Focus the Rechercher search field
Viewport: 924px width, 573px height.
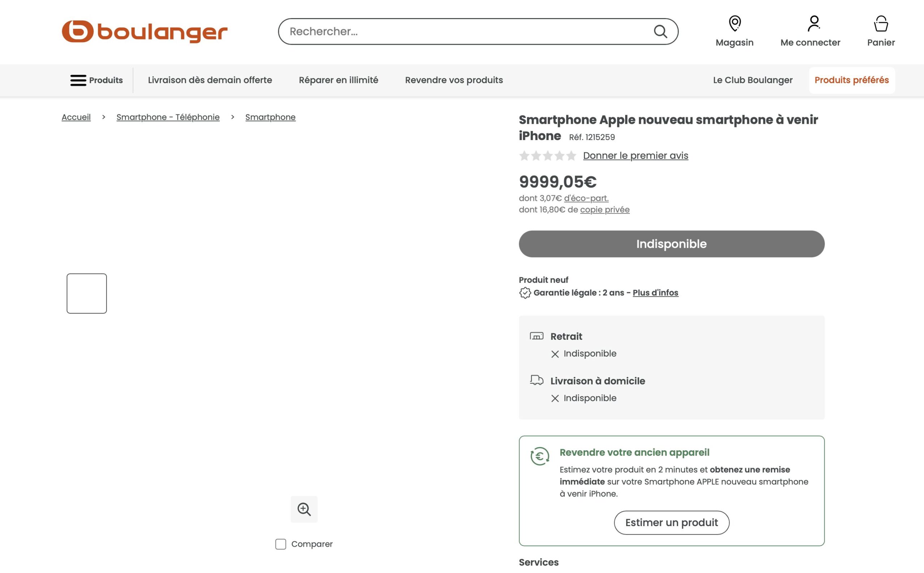470,31
